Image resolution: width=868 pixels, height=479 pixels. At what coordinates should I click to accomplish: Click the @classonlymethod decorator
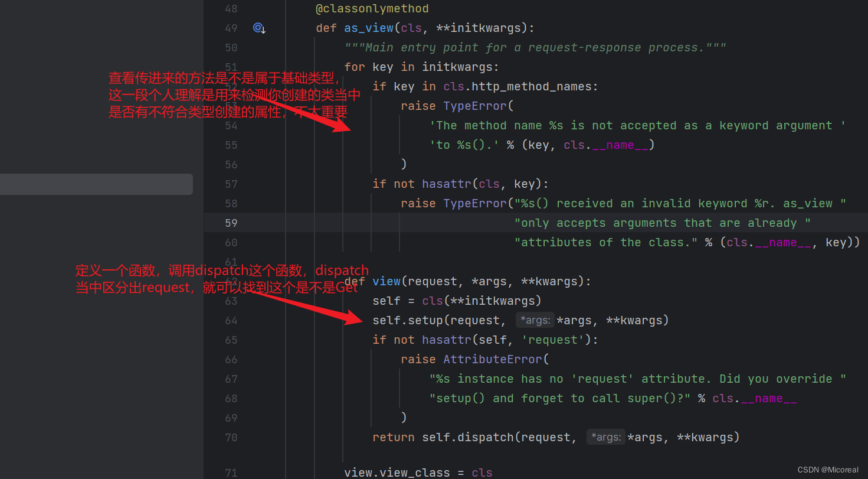click(372, 8)
